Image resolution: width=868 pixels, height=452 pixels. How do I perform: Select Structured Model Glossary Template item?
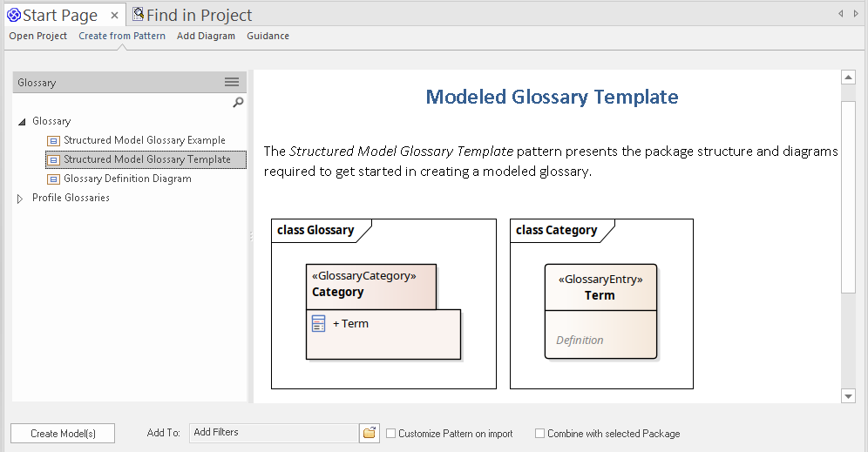pyautogui.click(x=147, y=159)
